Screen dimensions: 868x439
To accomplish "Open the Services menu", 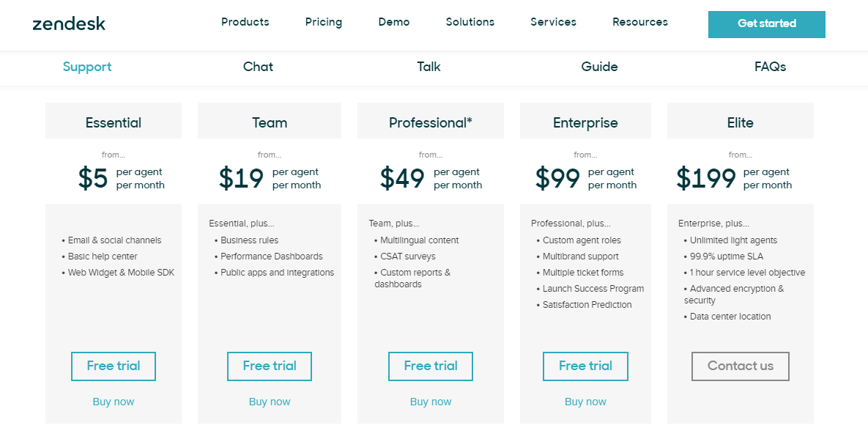I will pyautogui.click(x=554, y=22).
